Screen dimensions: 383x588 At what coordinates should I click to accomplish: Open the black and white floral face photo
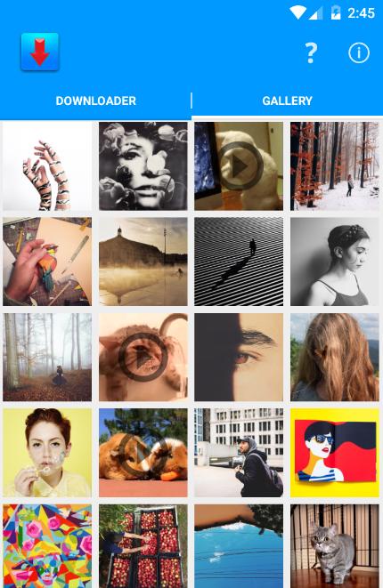point(143,165)
